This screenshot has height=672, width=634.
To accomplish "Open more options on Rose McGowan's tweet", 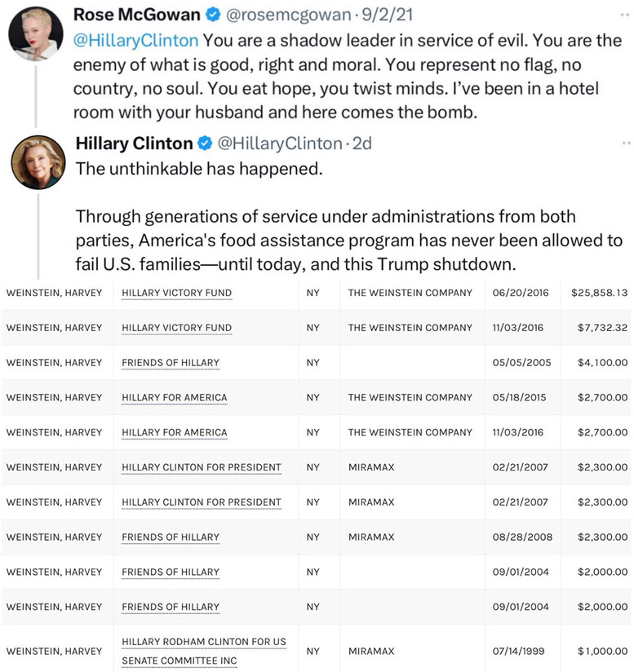I will click(x=626, y=14).
